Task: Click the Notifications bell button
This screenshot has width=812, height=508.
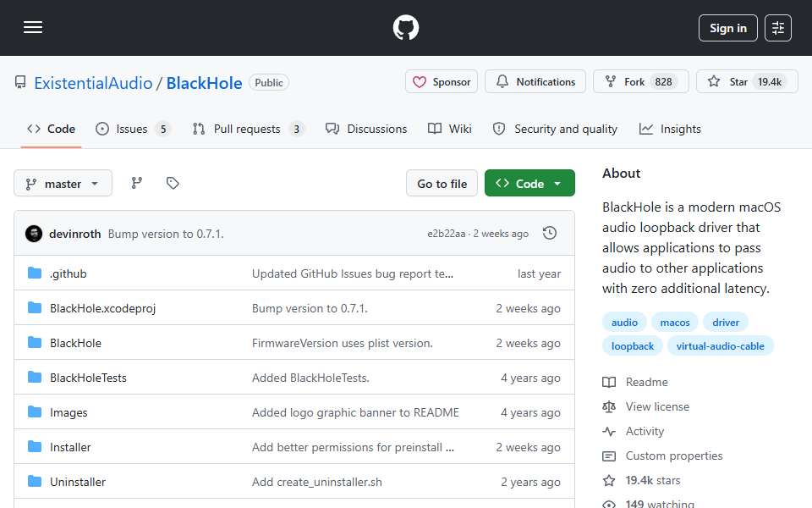Action: (535, 82)
